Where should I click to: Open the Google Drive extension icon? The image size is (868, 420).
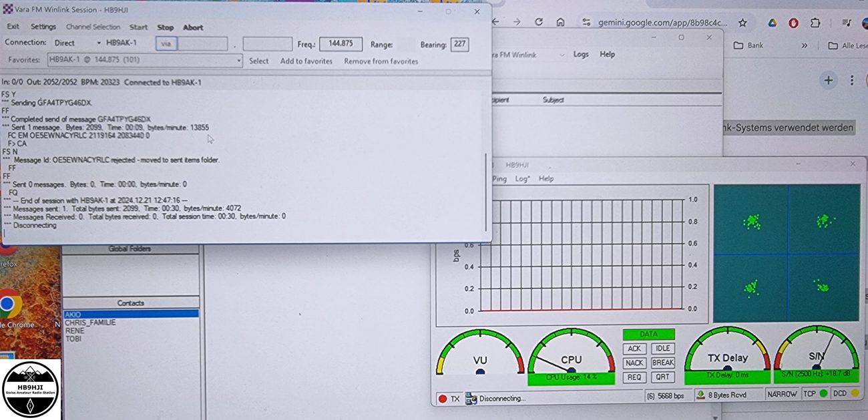tap(772, 23)
